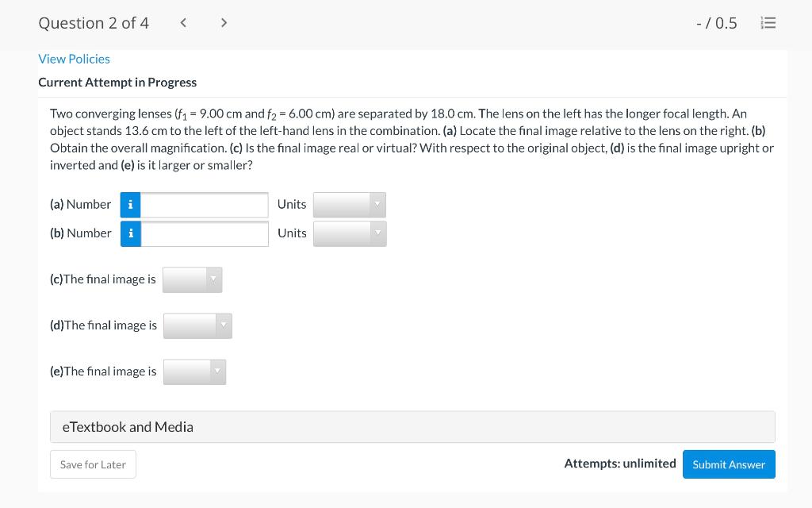This screenshot has height=508, width=812.
Task: Open the View Policies link
Action: click(74, 59)
